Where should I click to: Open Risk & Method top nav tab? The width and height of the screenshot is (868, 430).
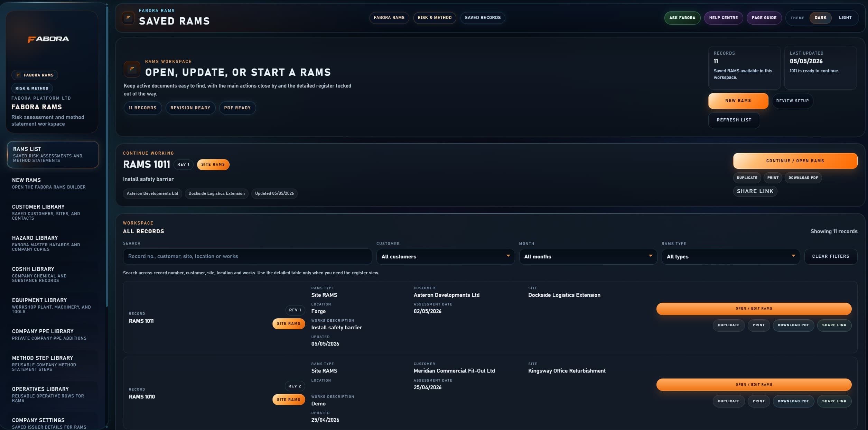435,18
